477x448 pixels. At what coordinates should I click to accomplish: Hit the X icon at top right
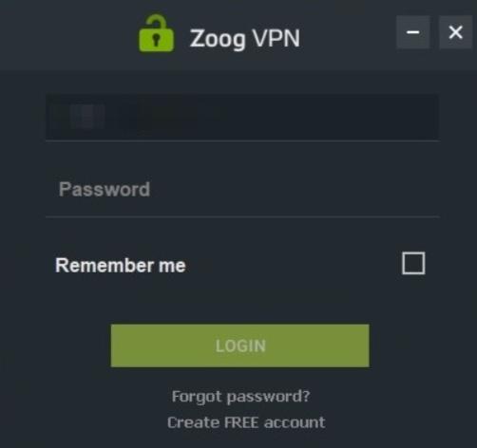455,32
